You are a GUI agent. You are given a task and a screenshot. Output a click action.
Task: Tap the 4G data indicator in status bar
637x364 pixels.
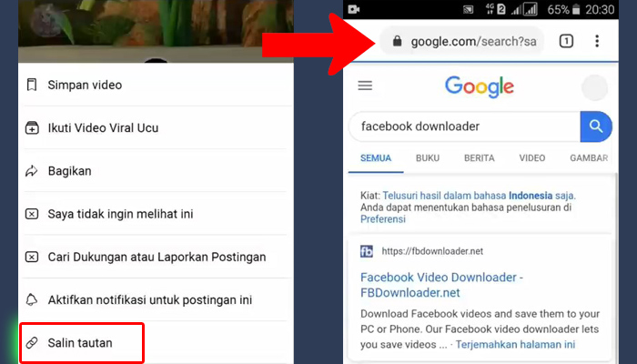[x=490, y=9]
